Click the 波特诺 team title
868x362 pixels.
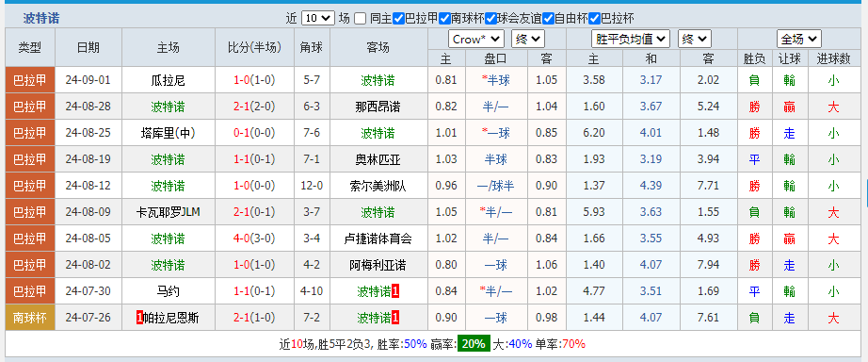coord(41,18)
